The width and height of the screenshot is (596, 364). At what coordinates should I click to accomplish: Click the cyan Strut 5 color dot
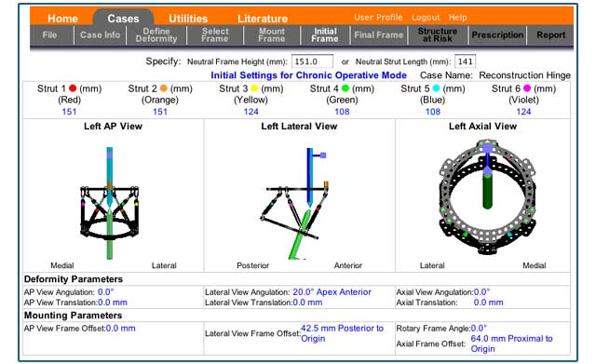pos(436,88)
